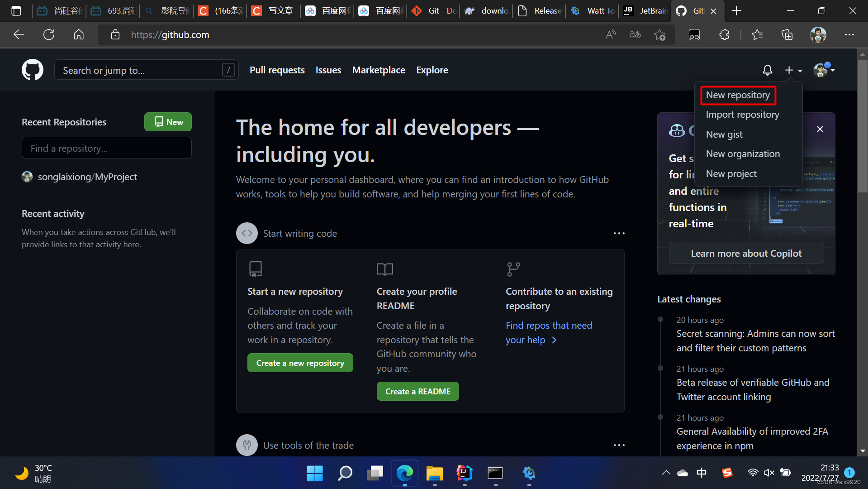Image resolution: width=868 pixels, height=489 pixels.
Task: Click the Read aloud icon
Action: (611, 35)
